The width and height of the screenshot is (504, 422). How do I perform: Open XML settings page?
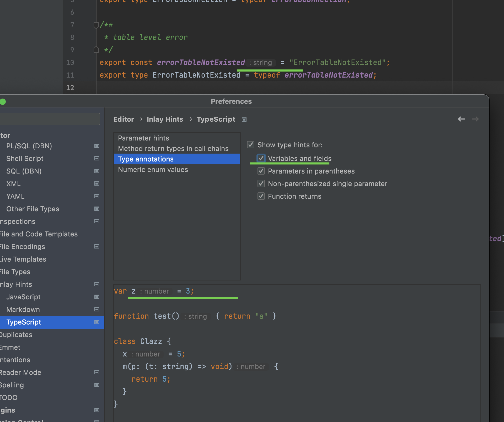coord(13,184)
